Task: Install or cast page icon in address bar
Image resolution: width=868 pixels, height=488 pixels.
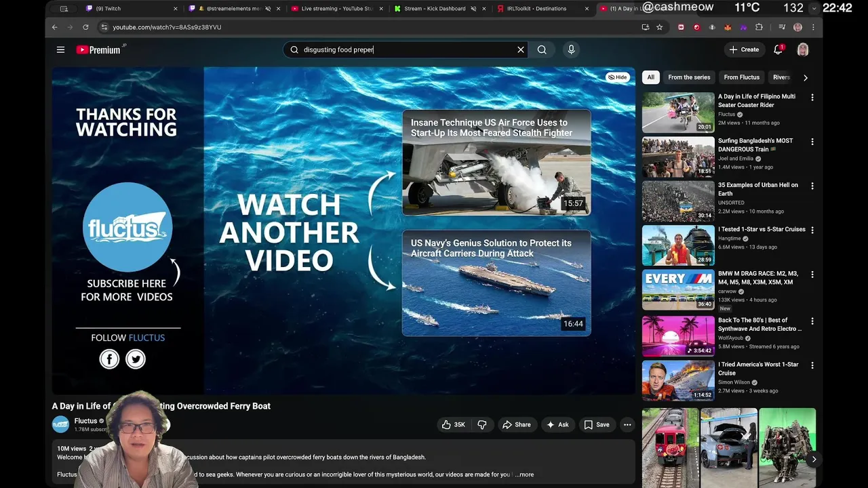Action: tap(645, 27)
